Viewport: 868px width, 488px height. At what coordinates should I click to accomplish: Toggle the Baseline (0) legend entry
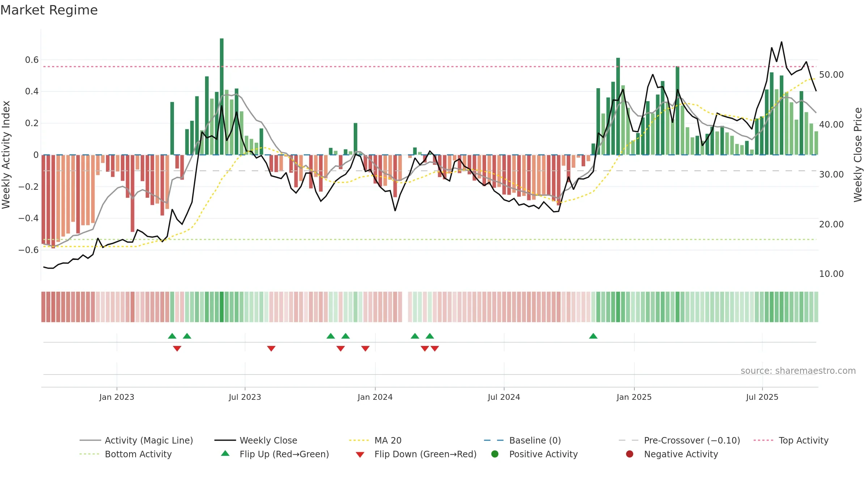click(x=522, y=440)
